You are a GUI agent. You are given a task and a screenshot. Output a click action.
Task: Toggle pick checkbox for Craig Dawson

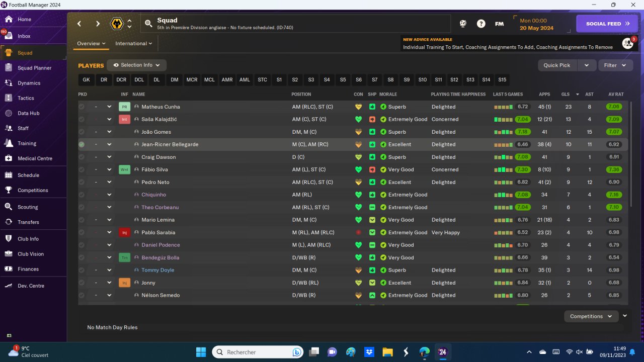82,157
